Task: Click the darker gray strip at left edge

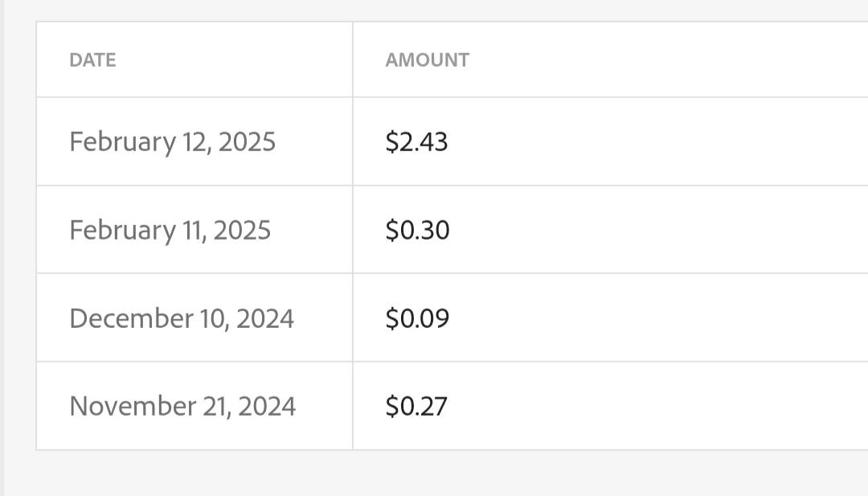Action: click(x=2, y=241)
